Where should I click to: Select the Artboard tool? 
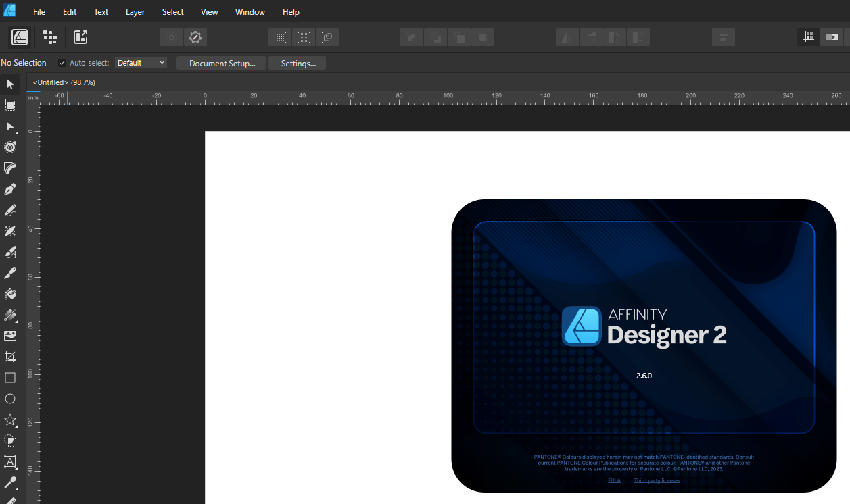10,105
